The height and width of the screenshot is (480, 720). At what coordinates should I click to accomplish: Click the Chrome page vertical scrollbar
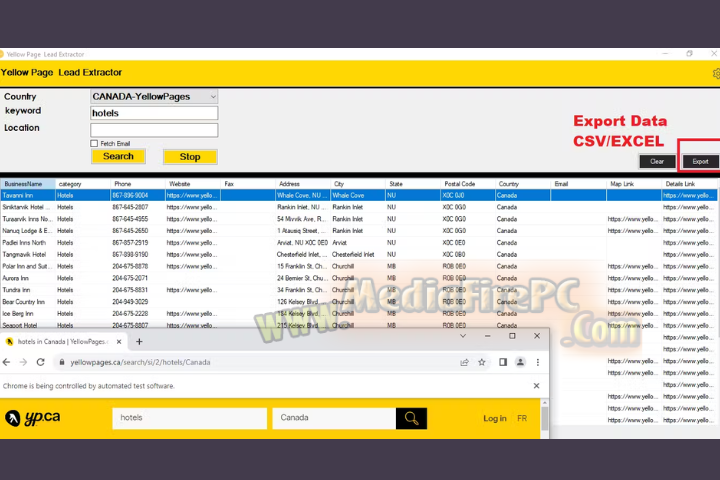tap(545, 418)
